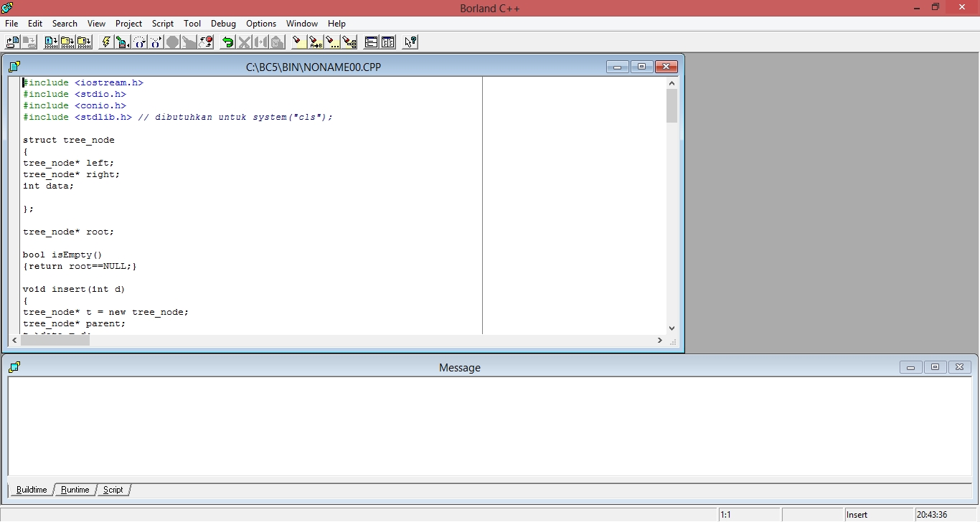Viewport: 980px width, 522px height.
Task: Click the Open a file toolbar icon
Action: tap(12, 42)
